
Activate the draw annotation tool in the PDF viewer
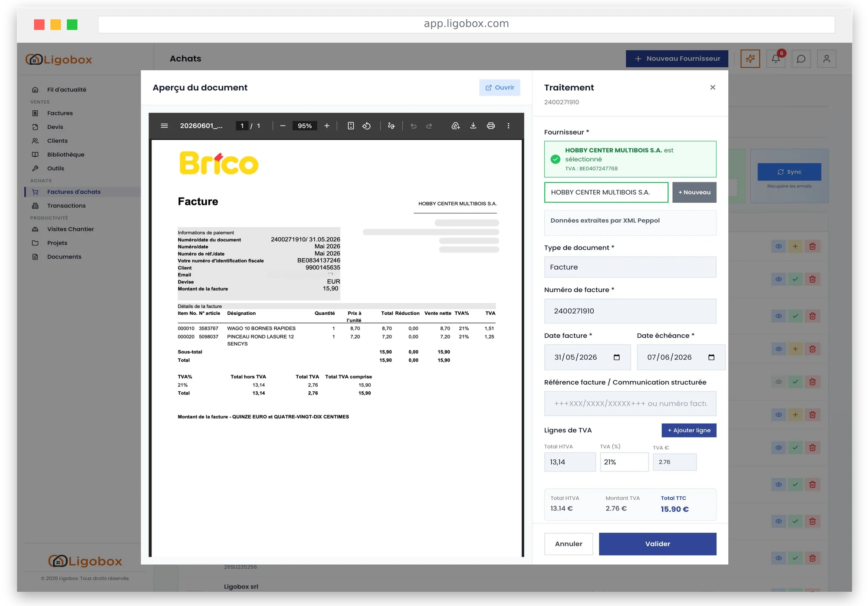(x=391, y=126)
